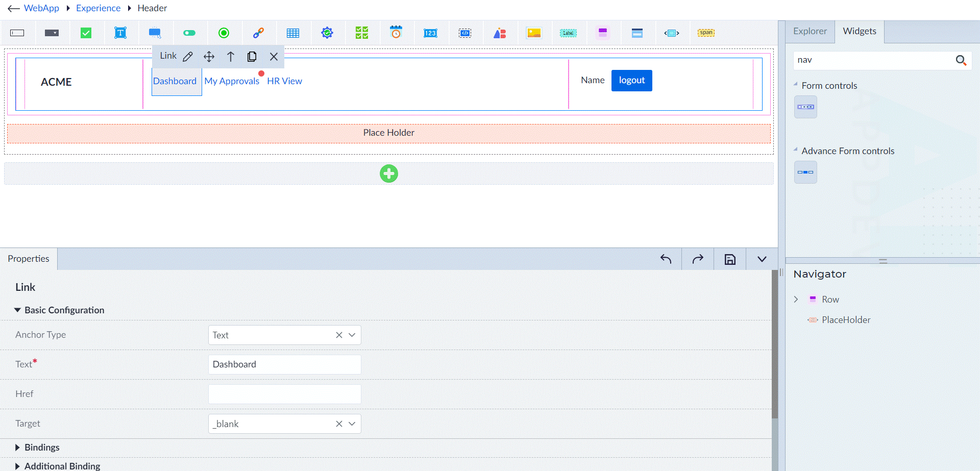Duplicate the Link with copy icon
Viewport: 980px width, 471px height.
pos(252,57)
